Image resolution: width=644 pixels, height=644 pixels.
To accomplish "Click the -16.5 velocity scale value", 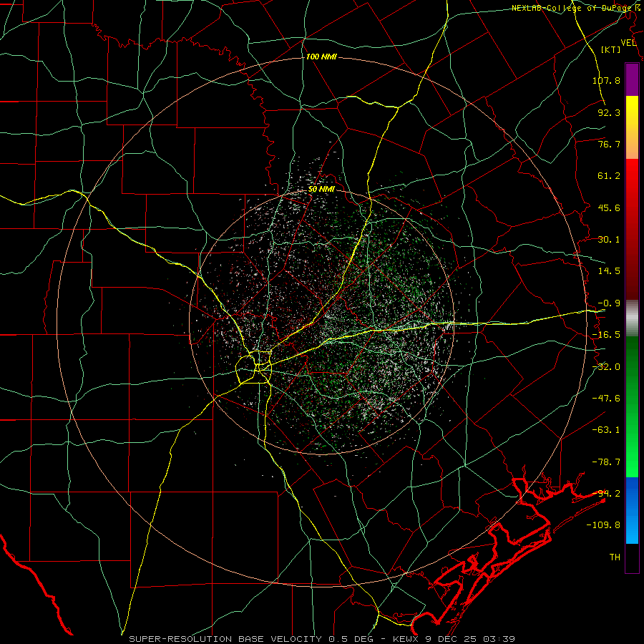I will (606, 335).
